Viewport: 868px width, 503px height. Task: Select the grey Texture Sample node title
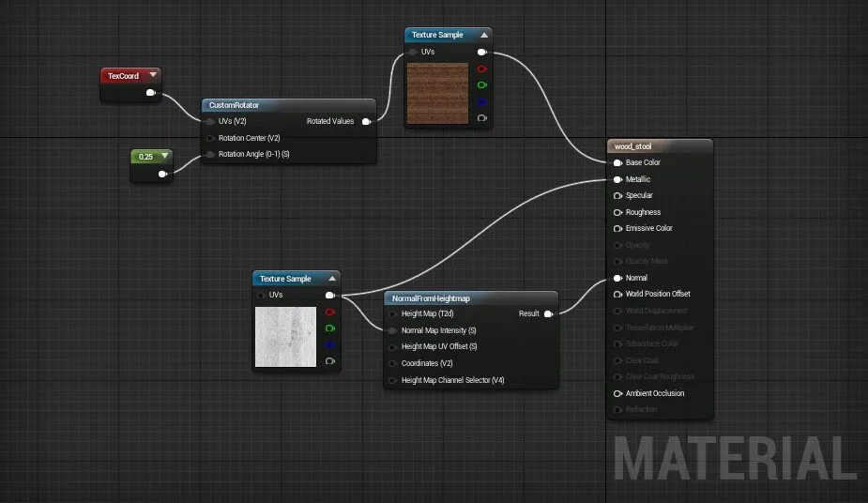pos(285,279)
